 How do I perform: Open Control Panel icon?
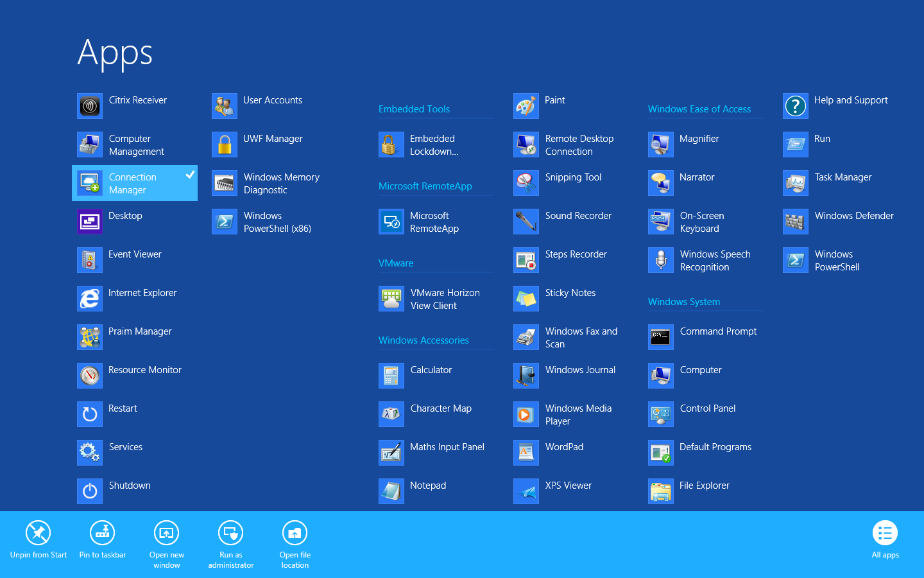(x=661, y=414)
